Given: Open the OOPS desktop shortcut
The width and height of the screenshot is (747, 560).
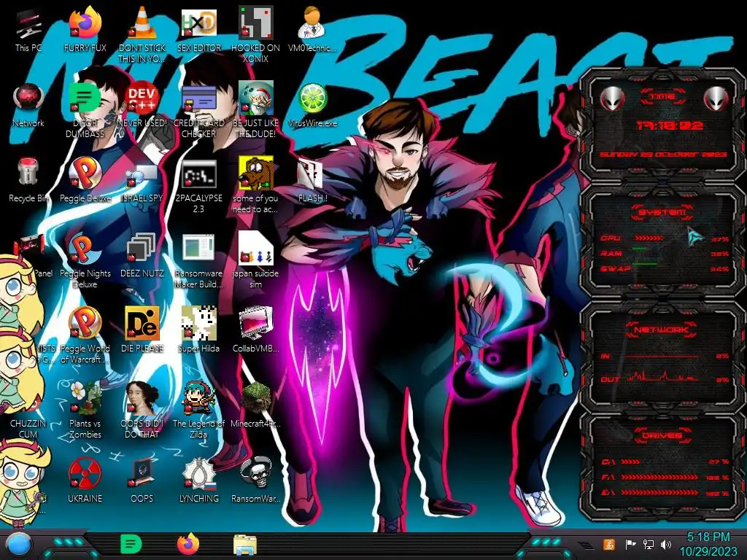Looking at the screenshot, I should 142,481.
